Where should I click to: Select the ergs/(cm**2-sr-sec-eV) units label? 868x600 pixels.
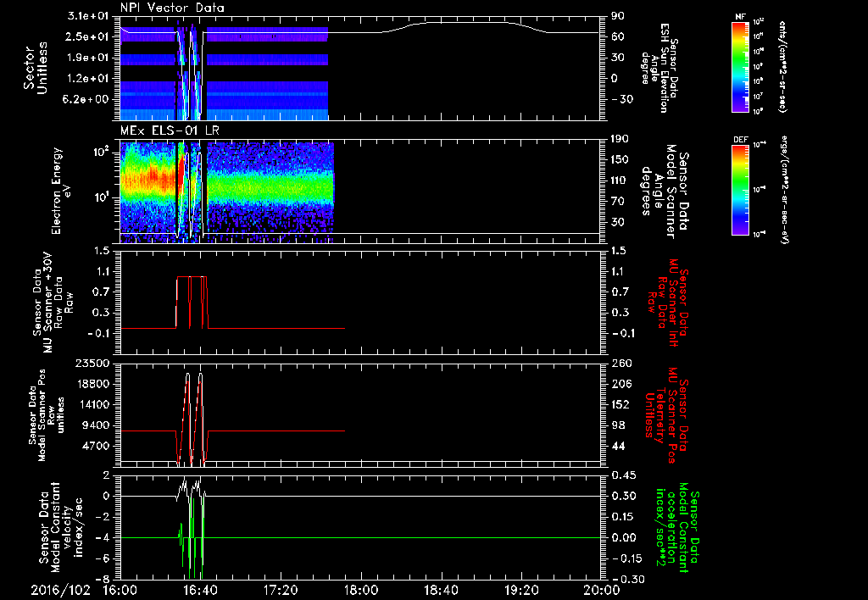[x=784, y=189]
